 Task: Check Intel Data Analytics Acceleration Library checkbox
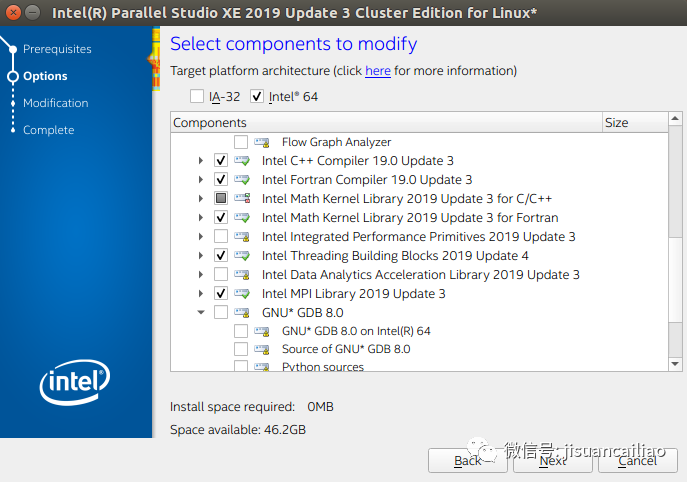(221, 275)
